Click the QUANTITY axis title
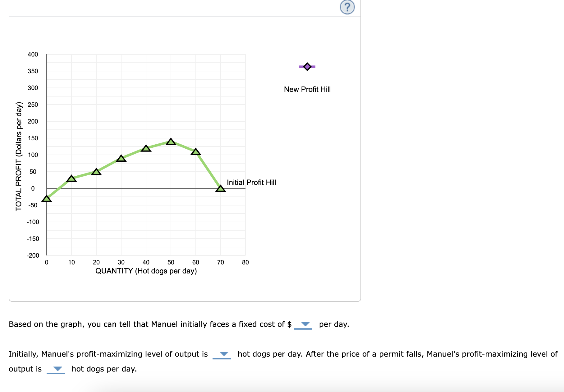The image size is (564, 392). [x=146, y=271]
